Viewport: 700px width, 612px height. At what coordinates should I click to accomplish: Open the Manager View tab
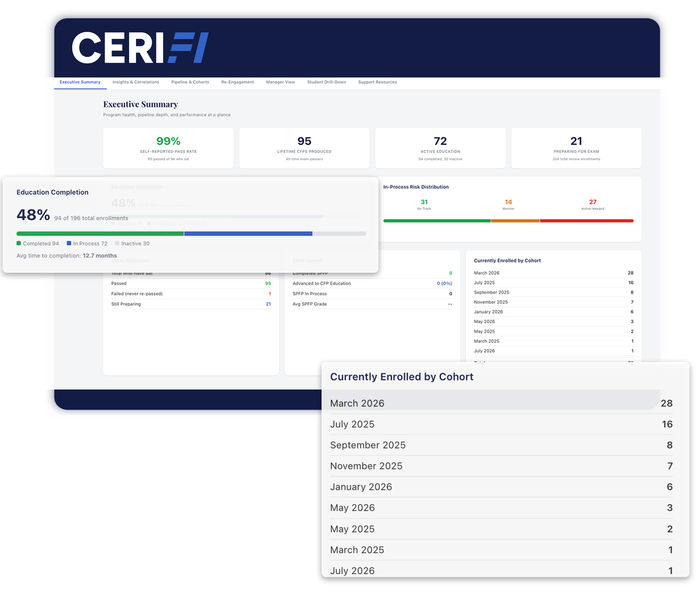pos(280,82)
